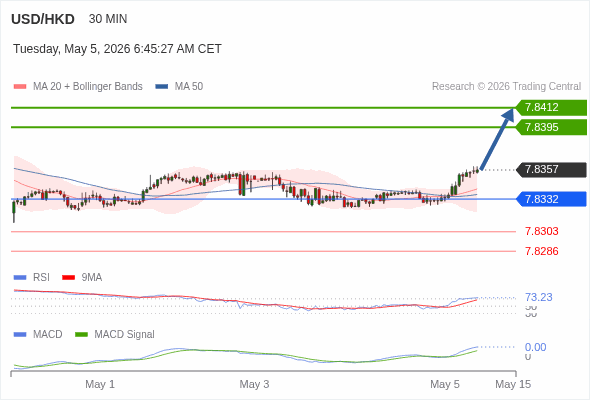The height and width of the screenshot is (400, 590).
Task: Click the green MACD Signal legend swatch
Action: coord(81,335)
